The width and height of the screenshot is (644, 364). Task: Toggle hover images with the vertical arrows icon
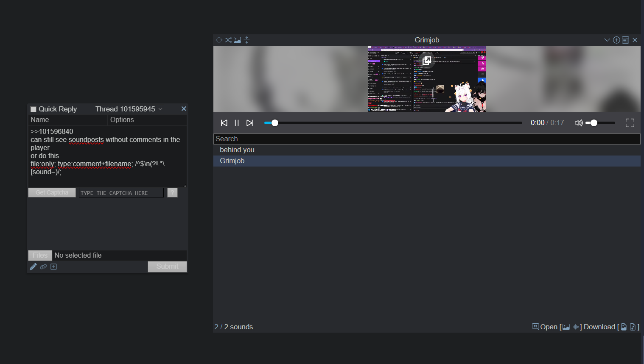coord(246,40)
